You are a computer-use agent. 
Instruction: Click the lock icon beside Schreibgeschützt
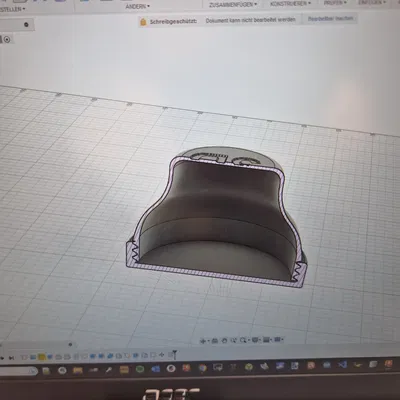pyautogui.click(x=143, y=22)
